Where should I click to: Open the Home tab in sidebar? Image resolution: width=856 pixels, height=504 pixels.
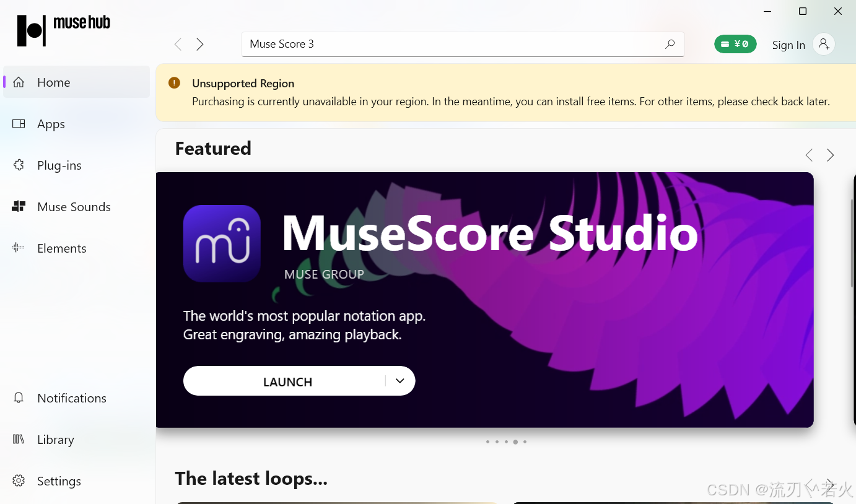[x=76, y=82]
